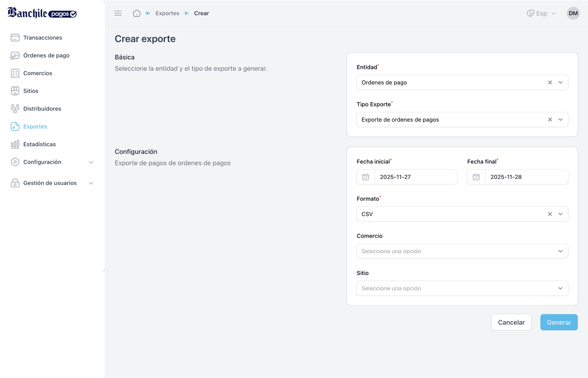The image size is (588, 378).
Task: Click the Sitios store icon
Action: click(x=15, y=91)
